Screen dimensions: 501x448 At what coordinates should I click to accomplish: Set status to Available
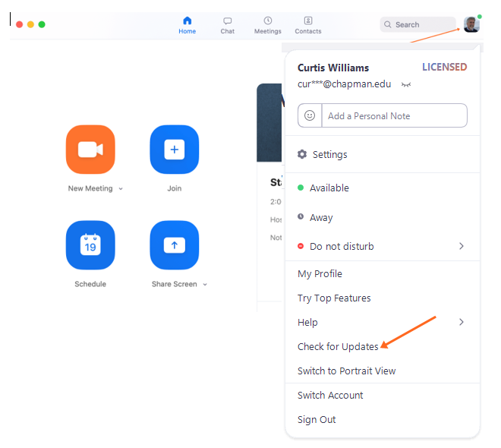[329, 188]
